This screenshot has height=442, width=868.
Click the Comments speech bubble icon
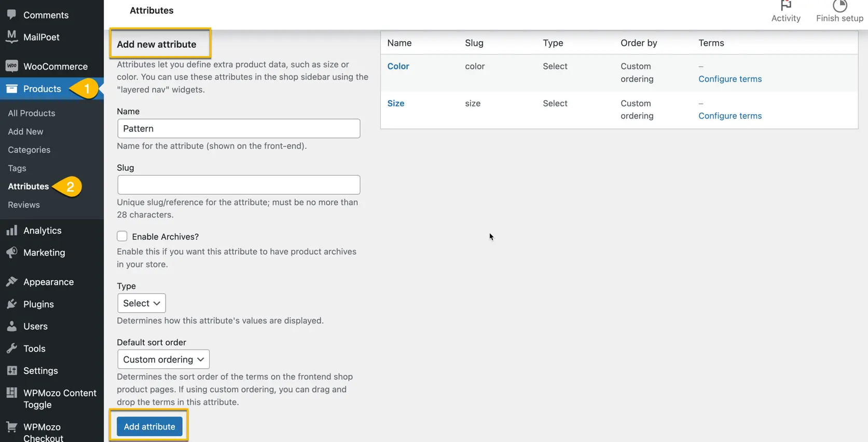pyautogui.click(x=11, y=15)
